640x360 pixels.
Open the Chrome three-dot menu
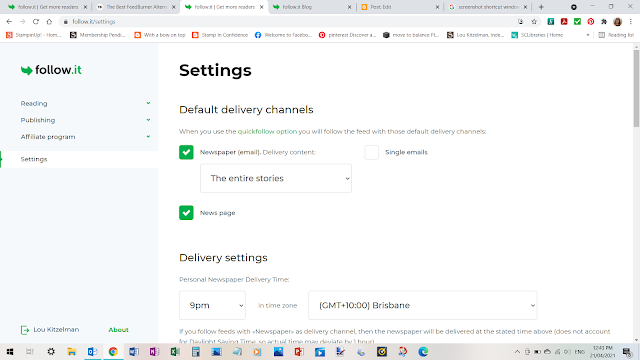631,22
